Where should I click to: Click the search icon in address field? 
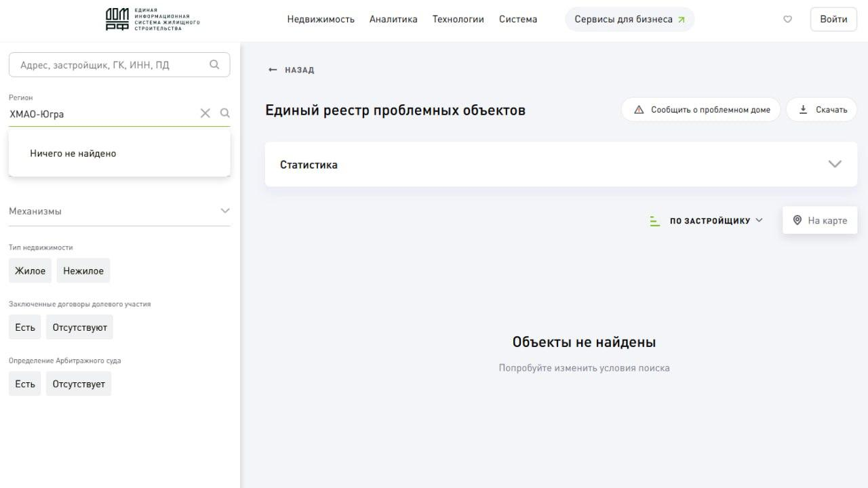(214, 64)
